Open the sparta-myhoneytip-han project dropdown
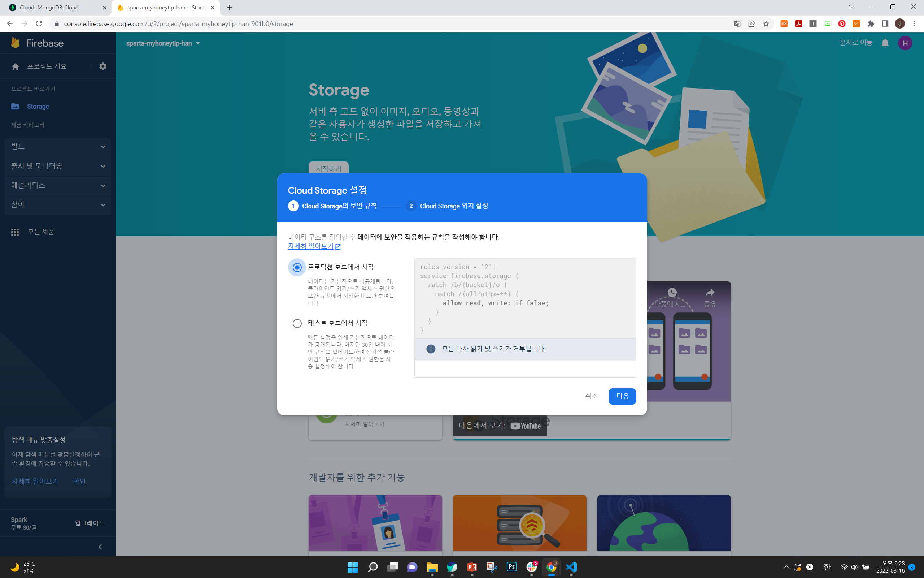The width and height of the screenshot is (924, 578). (x=163, y=43)
